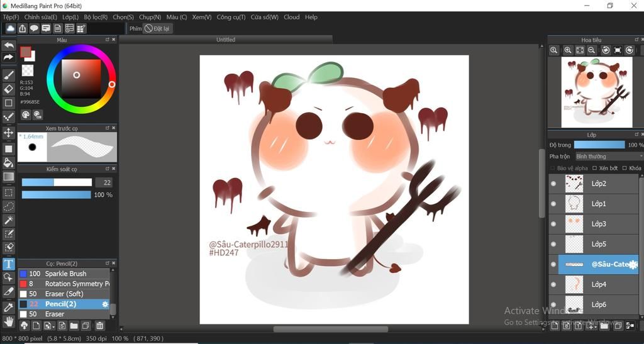Click the Độ trong layer opacity slider
Image resolution: width=644 pixels, height=344 pixels.
pos(599,145)
